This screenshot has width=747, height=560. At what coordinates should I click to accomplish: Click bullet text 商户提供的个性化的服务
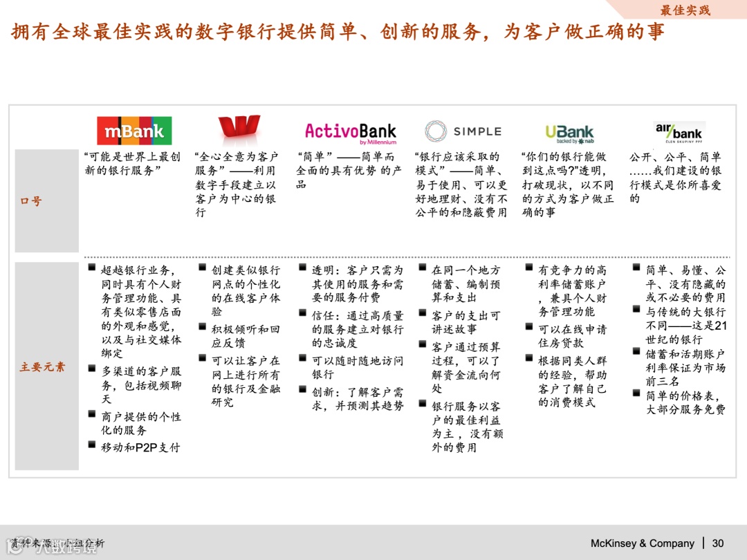[141, 423]
